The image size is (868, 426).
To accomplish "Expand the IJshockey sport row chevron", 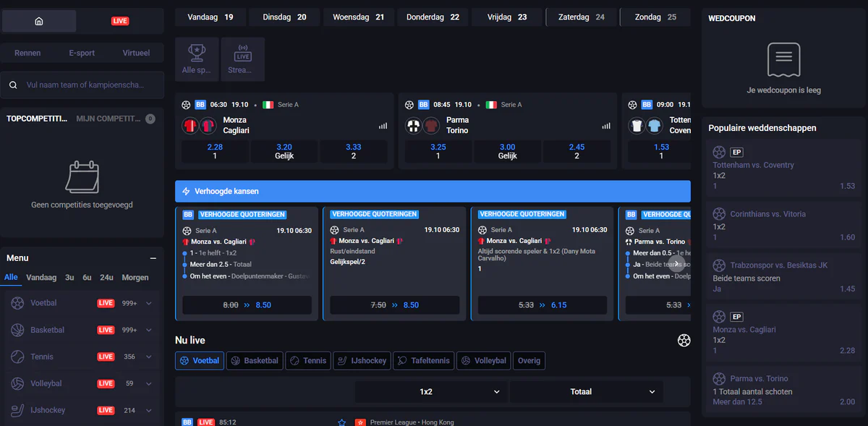I will pyautogui.click(x=149, y=410).
